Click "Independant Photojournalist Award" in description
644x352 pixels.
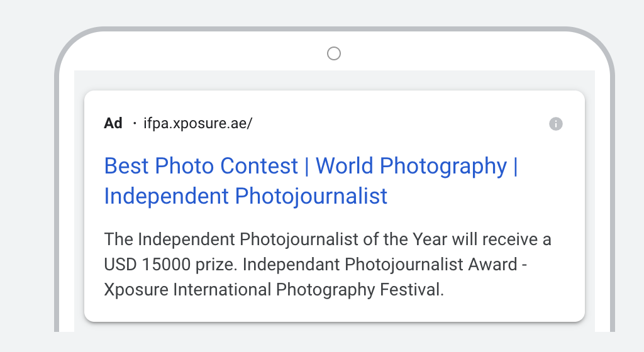(x=380, y=265)
